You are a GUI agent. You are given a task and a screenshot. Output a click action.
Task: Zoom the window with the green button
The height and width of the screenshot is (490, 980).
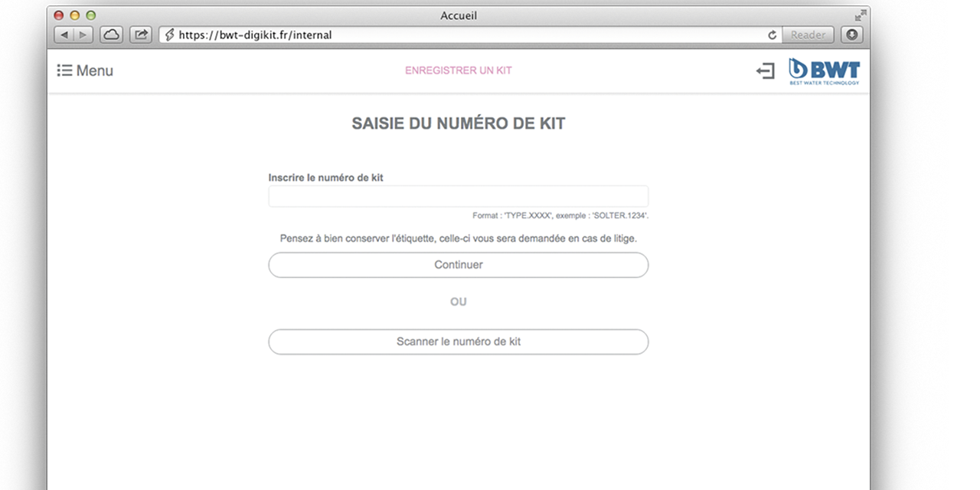pos(91,15)
